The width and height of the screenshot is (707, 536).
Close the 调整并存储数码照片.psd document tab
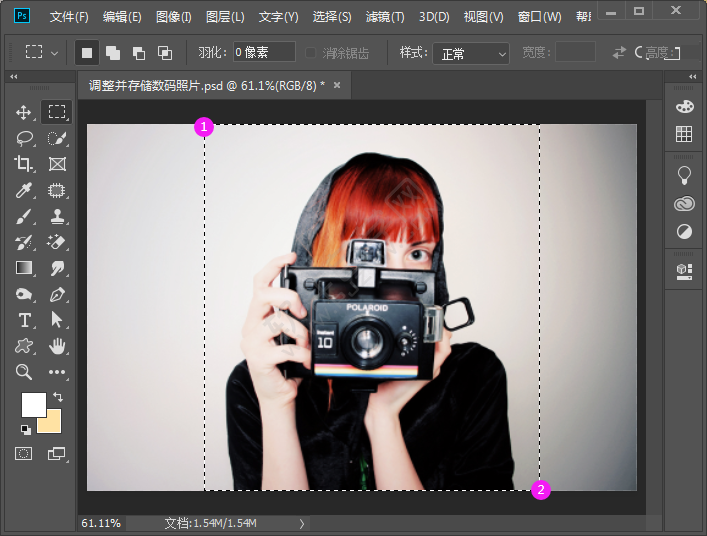click(337, 86)
